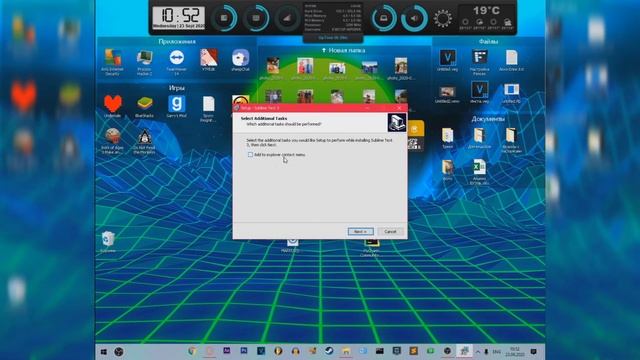Launch Garry's Mod from the Игры group
This screenshot has height=360, width=640.
pyautogui.click(x=177, y=106)
